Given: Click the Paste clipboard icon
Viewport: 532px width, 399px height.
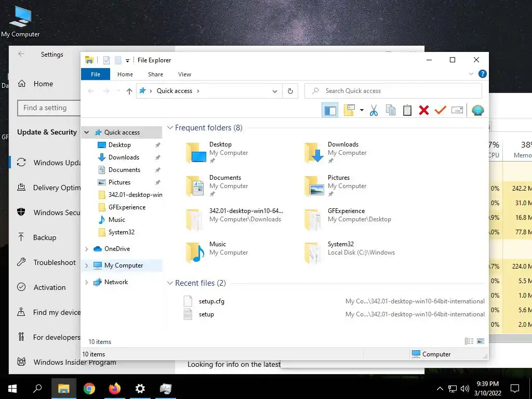Looking at the screenshot, I should pos(407,110).
